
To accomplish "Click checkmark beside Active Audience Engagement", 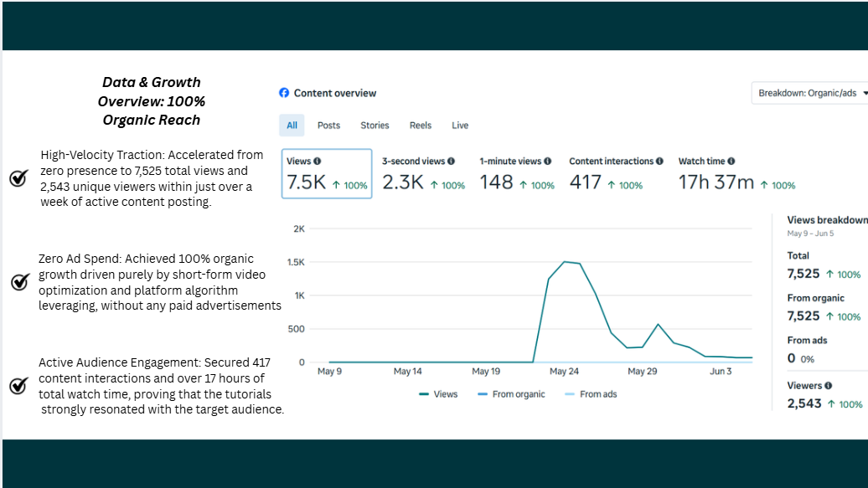I will [18, 385].
